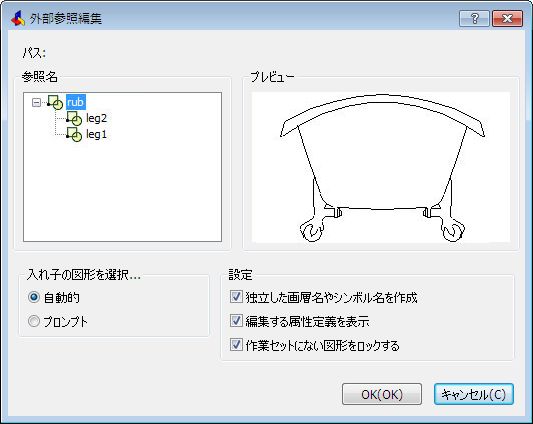This screenshot has height=424, width=533.
Task: Click empty area in reference name list
Action: (x=122, y=190)
